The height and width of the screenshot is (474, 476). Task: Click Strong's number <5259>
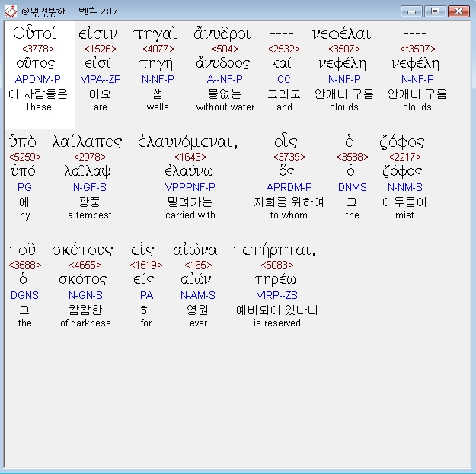pyautogui.click(x=25, y=157)
